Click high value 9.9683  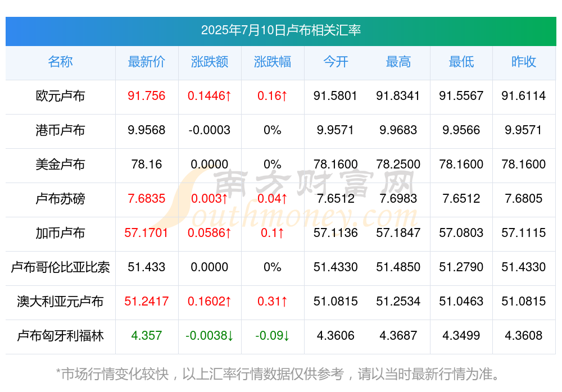click(398, 130)
